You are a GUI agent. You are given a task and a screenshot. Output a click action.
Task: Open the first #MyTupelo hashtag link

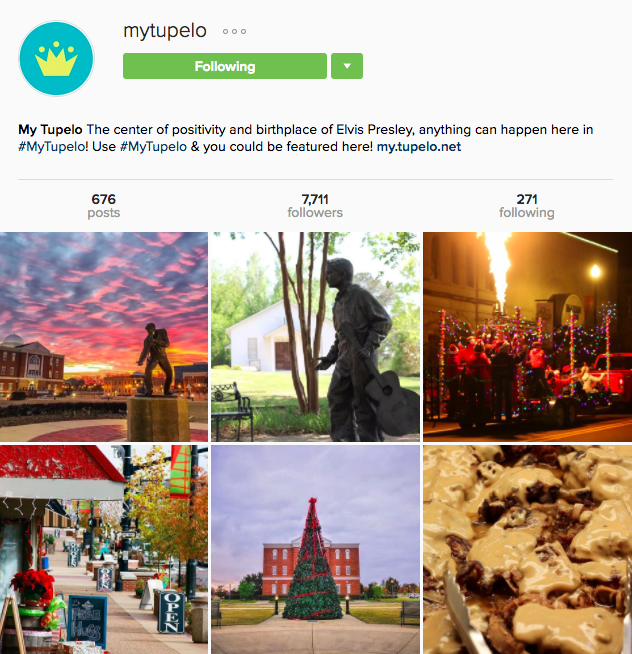(x=52, y=147)
